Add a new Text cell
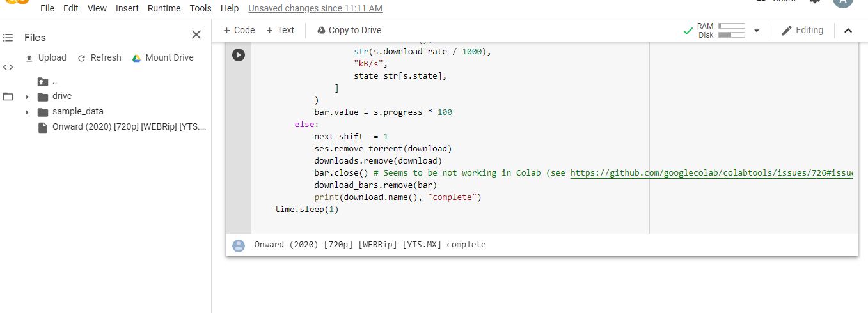868x313 pixels. (280, 30)
